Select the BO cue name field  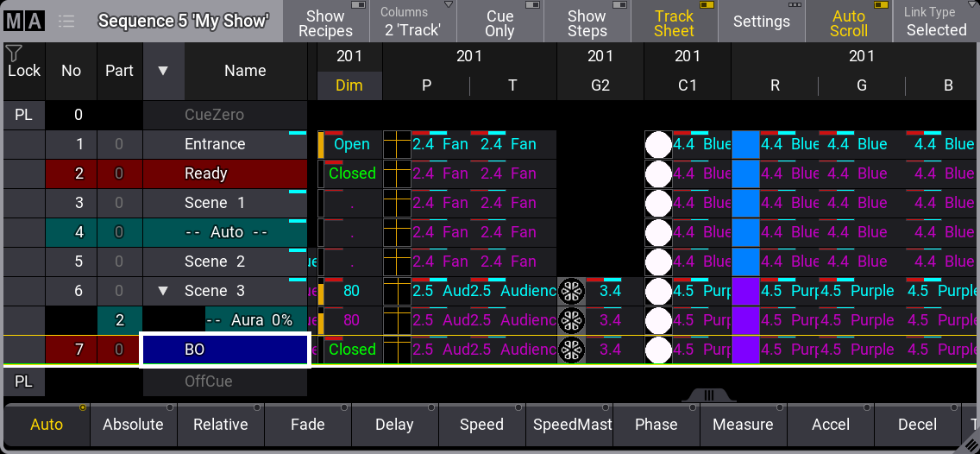coord(225,350)
